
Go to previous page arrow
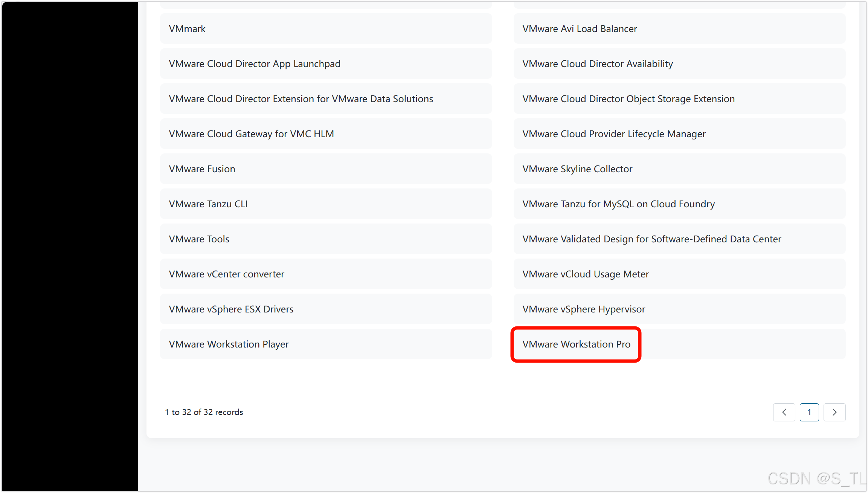pos(784,412)
